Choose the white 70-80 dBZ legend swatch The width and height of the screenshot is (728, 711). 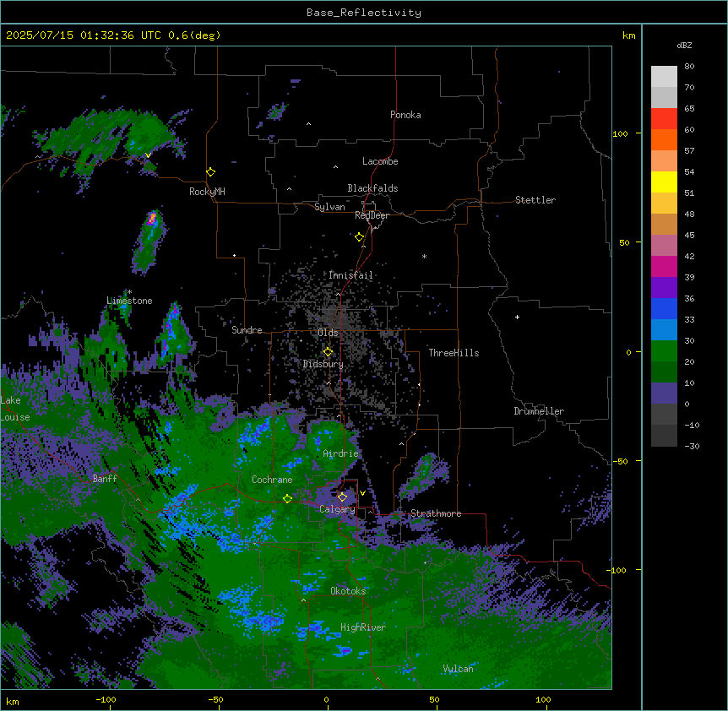point(664,77)
